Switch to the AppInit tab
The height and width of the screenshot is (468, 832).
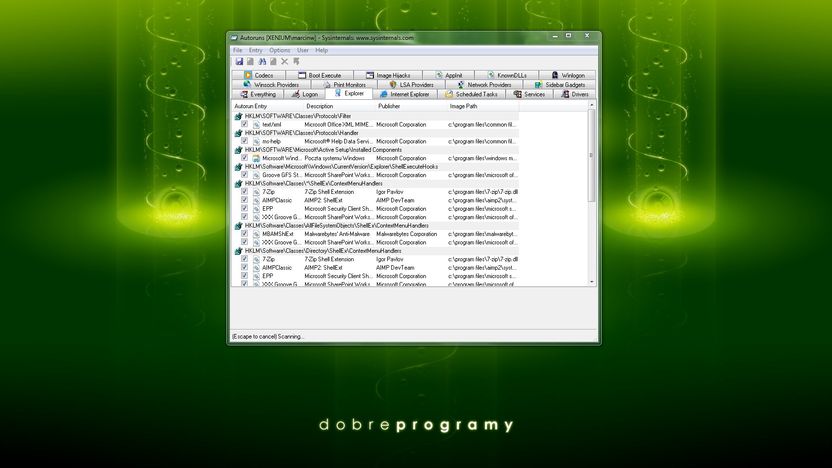(448, 75)
